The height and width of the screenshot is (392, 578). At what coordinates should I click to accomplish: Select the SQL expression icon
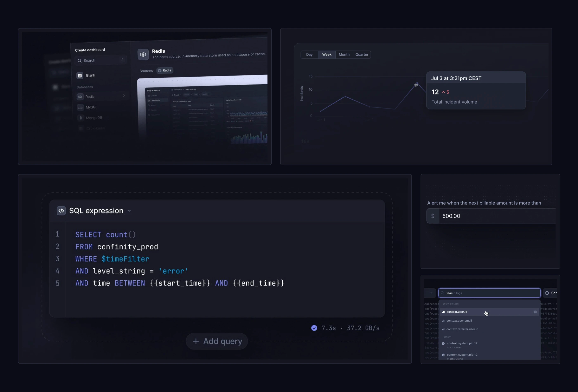pyautogui.click(x=61, y=210)
